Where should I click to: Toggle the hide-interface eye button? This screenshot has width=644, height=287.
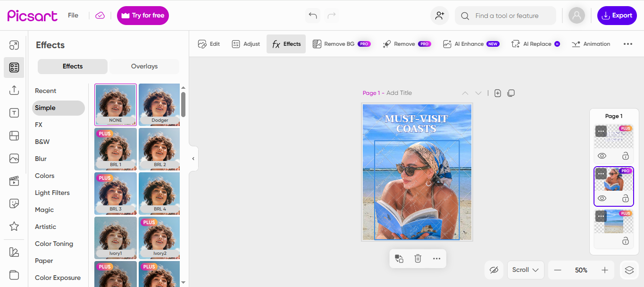click(494, 270)
